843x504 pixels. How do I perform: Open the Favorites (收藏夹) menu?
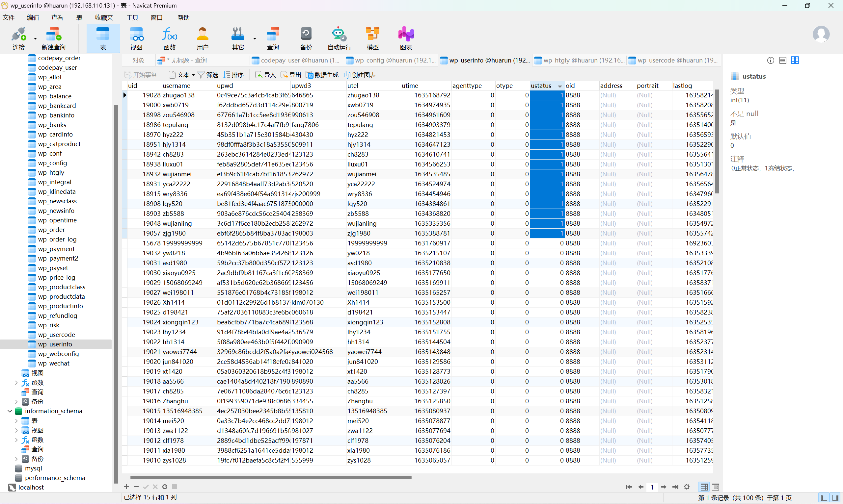[104, 17]
